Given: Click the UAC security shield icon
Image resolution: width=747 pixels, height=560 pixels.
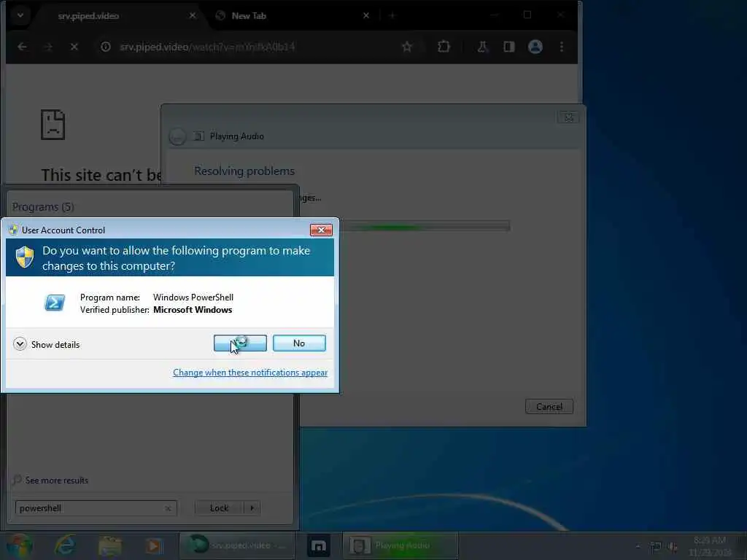Looking at the screenshot, I should [x=24, y=257].
